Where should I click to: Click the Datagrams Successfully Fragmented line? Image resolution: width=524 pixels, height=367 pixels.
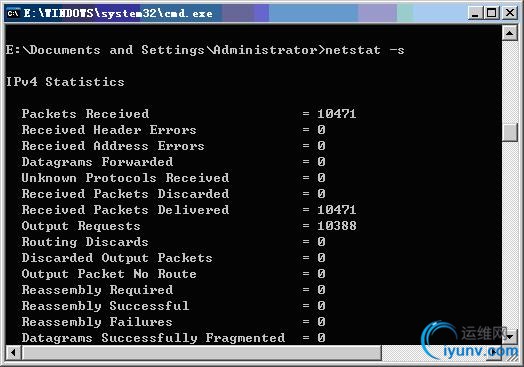click(x=174, y=338)
